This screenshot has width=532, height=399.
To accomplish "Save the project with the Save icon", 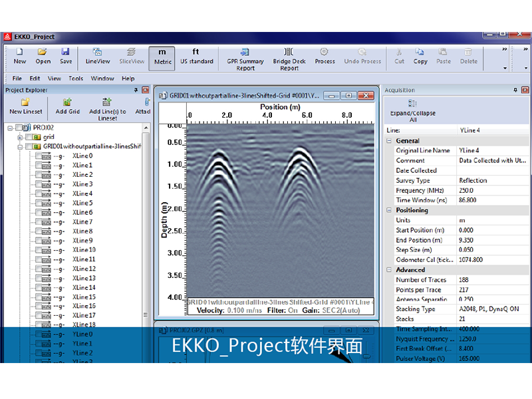I will tap(65, 52).
